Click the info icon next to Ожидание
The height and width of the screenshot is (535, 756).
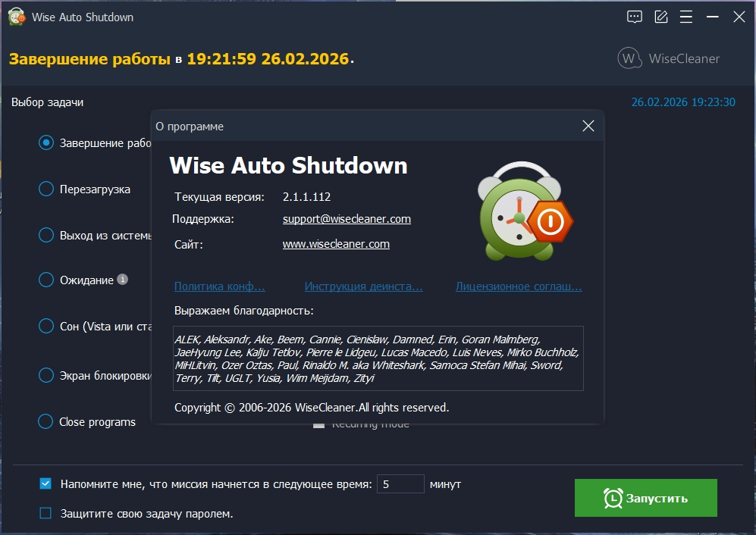pos(123,279)
